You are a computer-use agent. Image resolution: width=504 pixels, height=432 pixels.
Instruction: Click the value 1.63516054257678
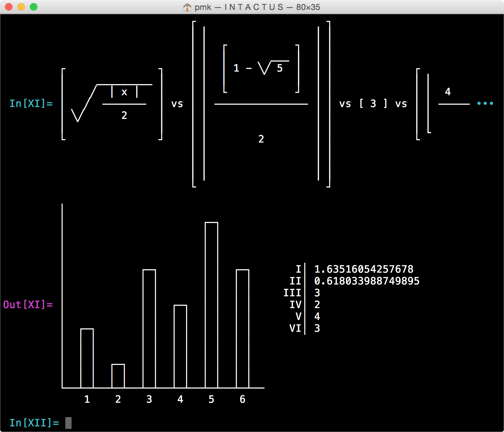[x=364, y=269]
